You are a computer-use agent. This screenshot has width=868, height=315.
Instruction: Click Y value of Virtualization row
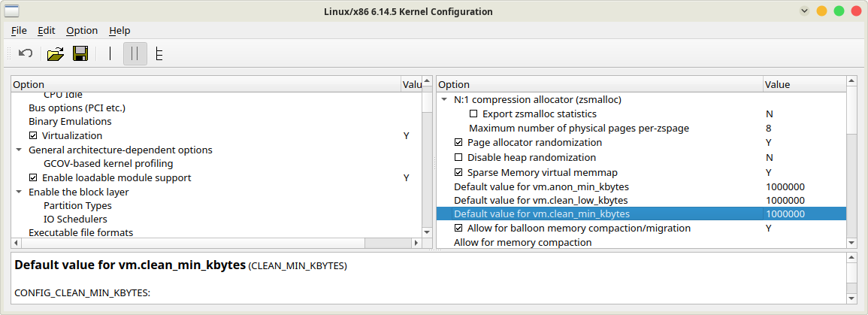pyautogui.click(x=407, y=135)
